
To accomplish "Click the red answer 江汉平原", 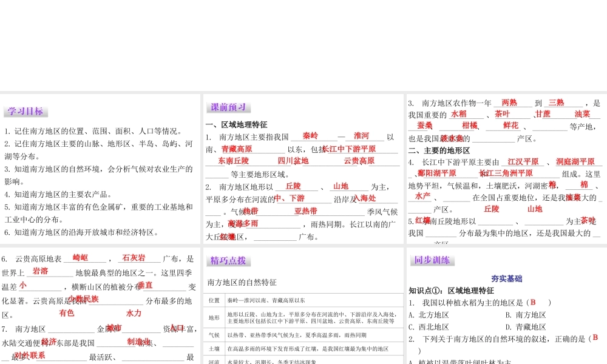I will click(523, 162).
